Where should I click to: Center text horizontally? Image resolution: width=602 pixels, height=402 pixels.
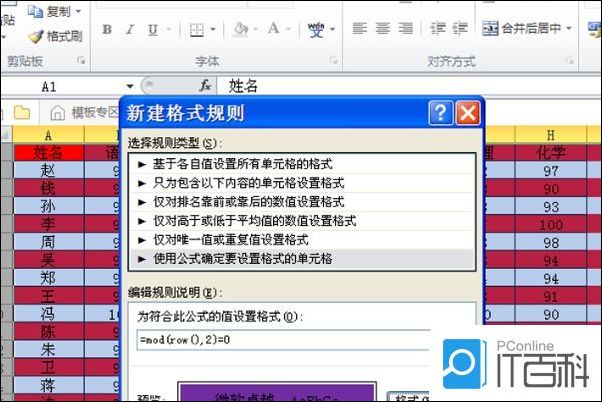[x=382, y=29]
